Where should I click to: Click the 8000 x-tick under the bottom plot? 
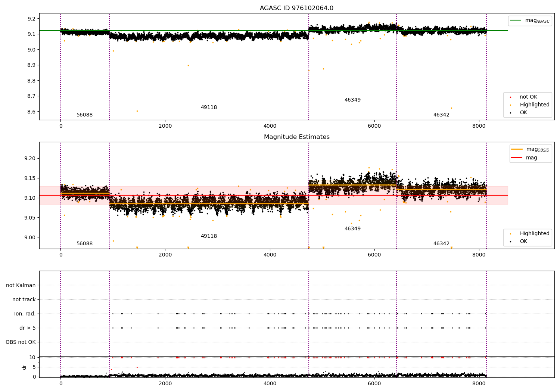479,383
